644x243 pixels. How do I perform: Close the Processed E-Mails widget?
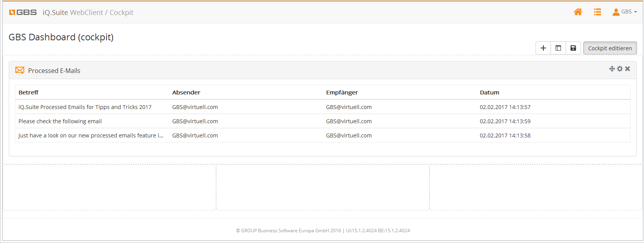point(627,69)
